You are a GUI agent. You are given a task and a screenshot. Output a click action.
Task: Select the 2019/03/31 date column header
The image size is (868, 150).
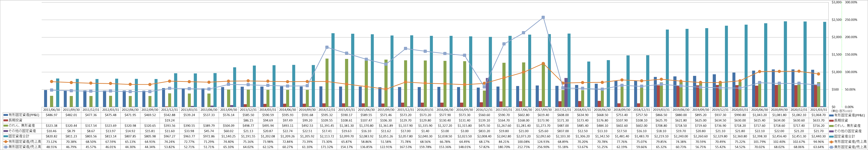coord(661,110)
